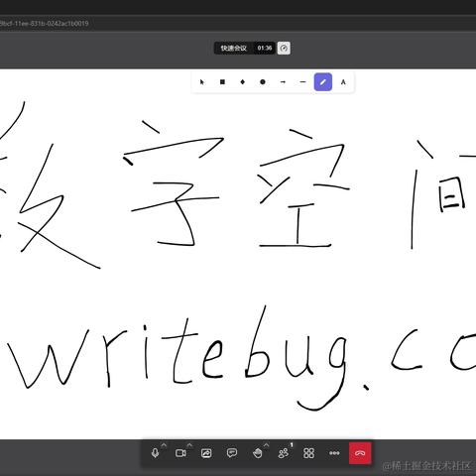Screen dimensions: 476x476
Task: Click the meeting info icon beside timer
Action: 284,49
